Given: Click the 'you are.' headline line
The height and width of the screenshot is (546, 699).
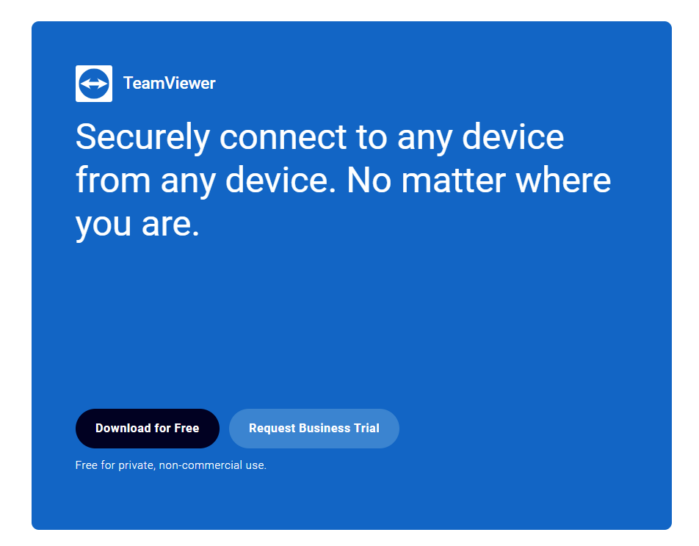Looking at the screenshot, I should pos(137,224).
